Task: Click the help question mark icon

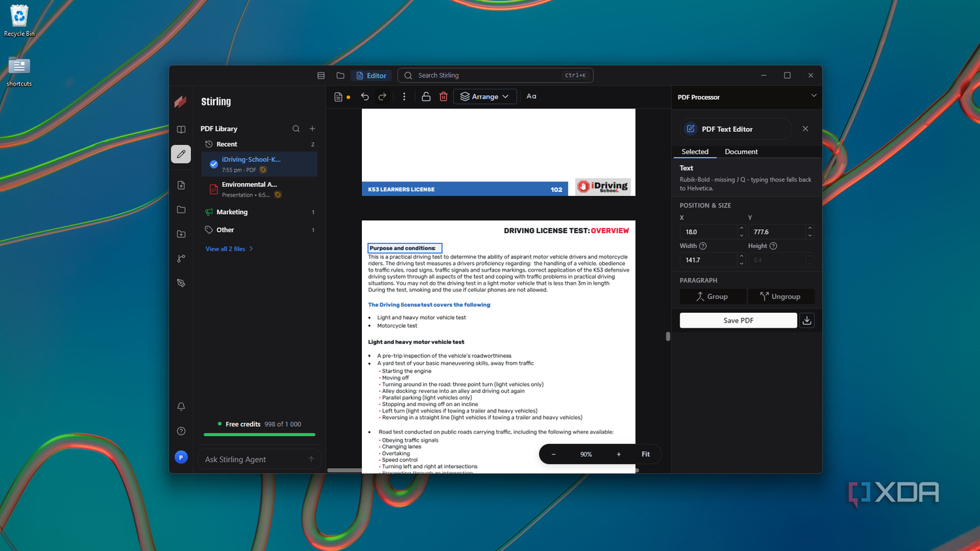Action: coord(181,431)
